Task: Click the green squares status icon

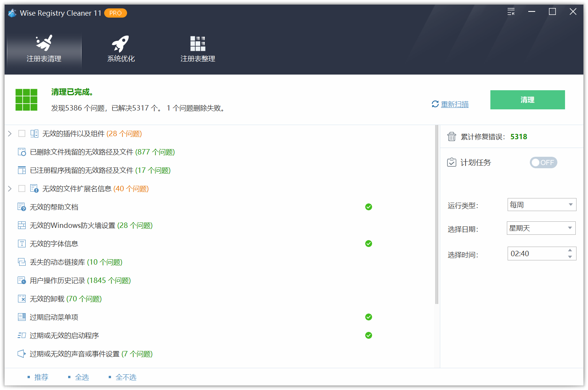Action: click(x=26, y=100)
